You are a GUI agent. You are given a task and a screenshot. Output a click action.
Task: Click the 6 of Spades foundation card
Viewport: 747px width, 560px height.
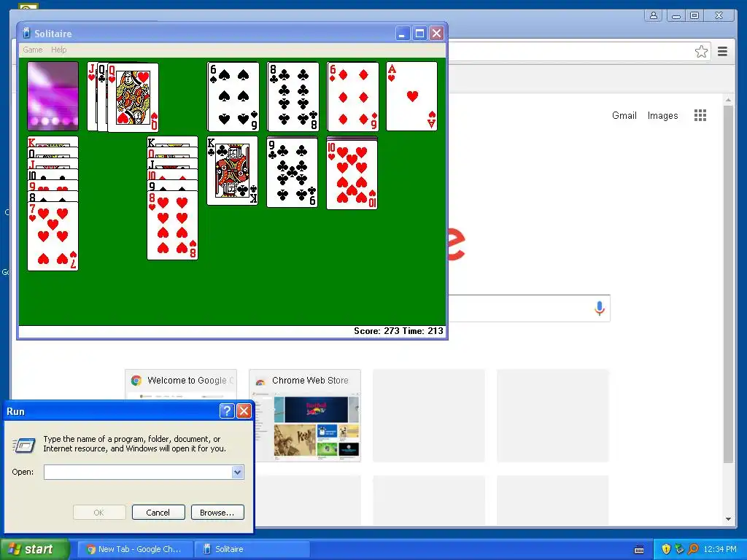tap(233, 96)
